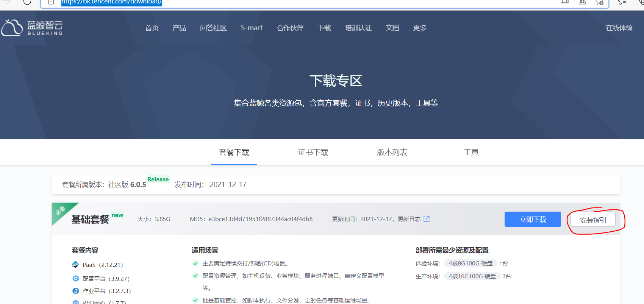Click the PaaS (2.12.21) entry
This screenshot has height=304, width=644.
coord(103,265)
